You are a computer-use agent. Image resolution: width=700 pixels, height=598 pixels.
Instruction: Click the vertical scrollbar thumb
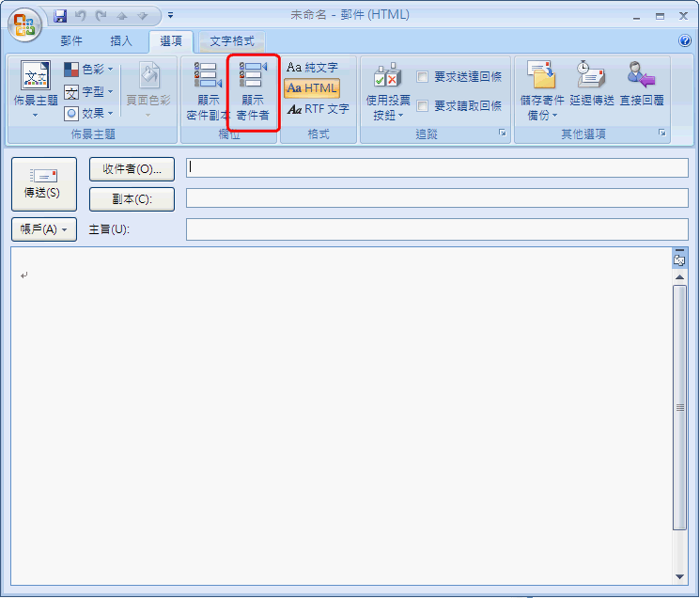[x=679, y=407]
